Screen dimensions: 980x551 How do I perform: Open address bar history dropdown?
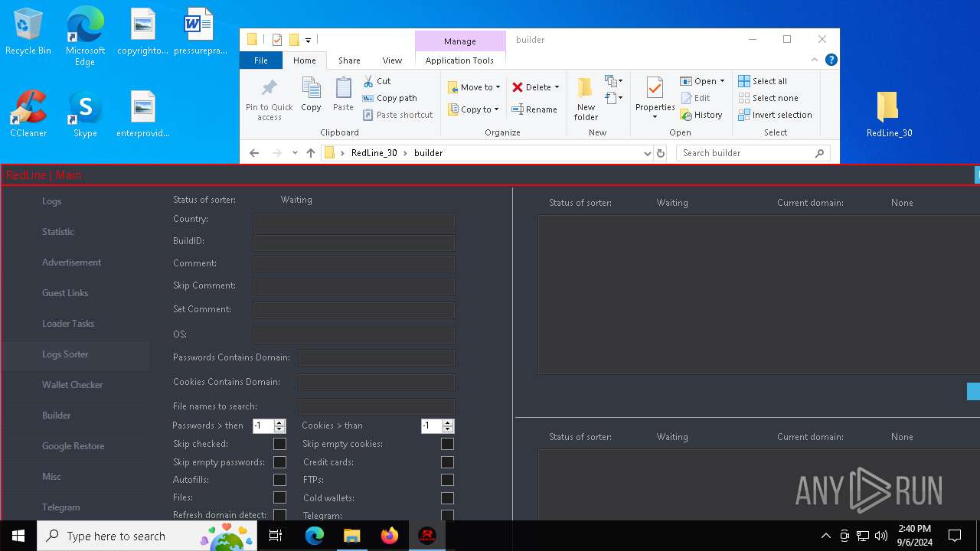[x=648, y=153]
